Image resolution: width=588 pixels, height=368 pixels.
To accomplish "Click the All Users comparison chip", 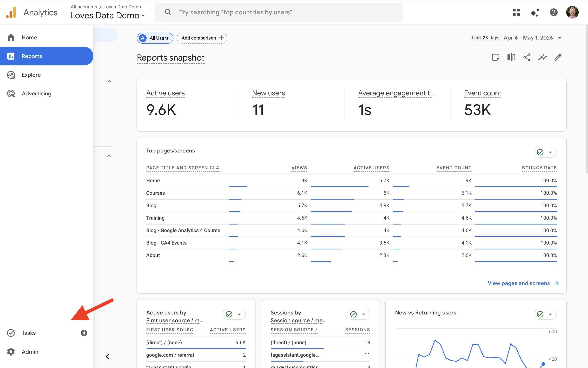I will click(x=155, y=38).
